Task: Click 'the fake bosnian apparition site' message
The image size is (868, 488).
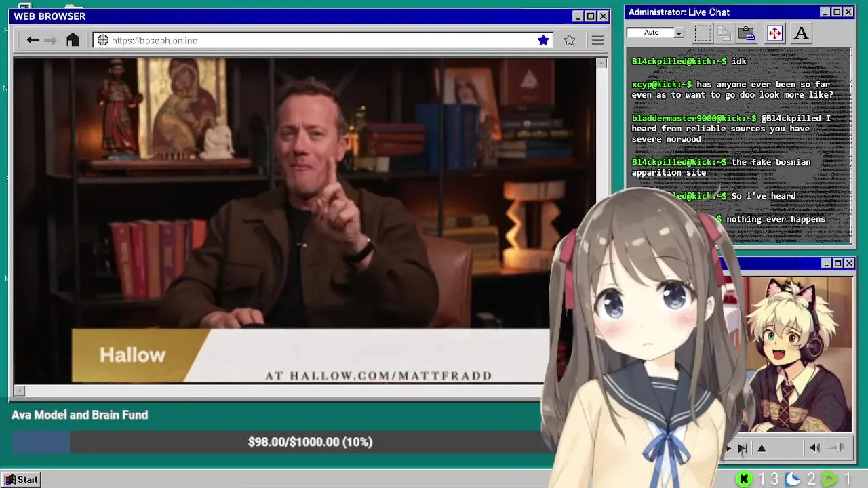Action: 722,167
